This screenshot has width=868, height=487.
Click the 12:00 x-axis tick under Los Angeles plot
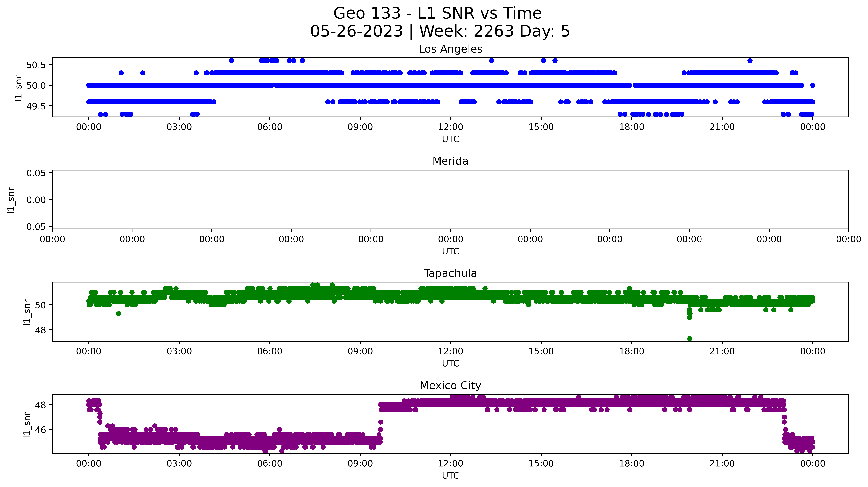tap(451, 127)
